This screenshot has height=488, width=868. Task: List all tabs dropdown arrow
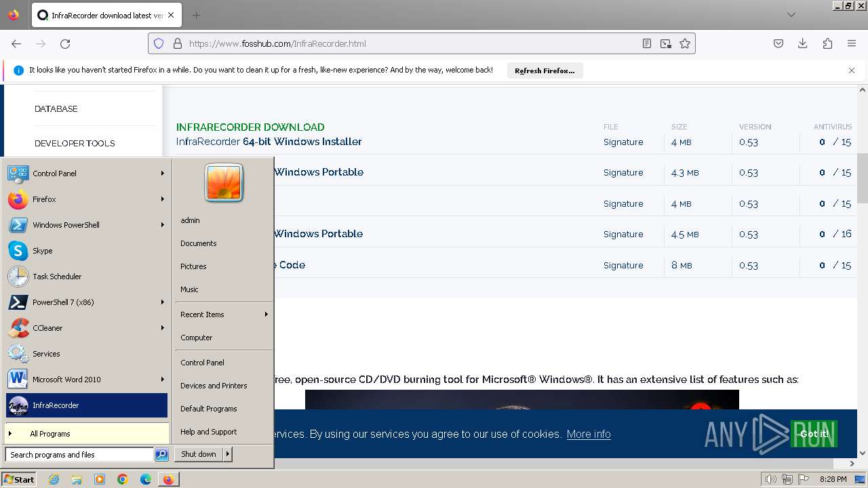pyautogui.click(x=791, y=15)
